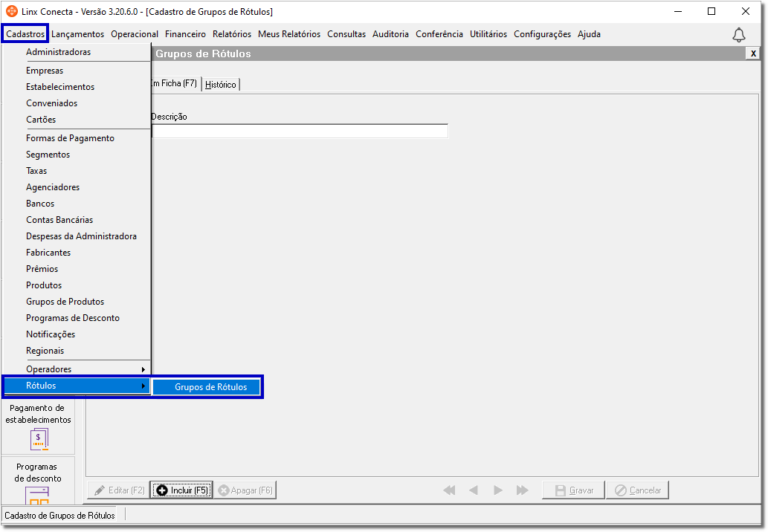768x532 pixels.
Task: Open the Relatórios menu
Action: [232, 33]
